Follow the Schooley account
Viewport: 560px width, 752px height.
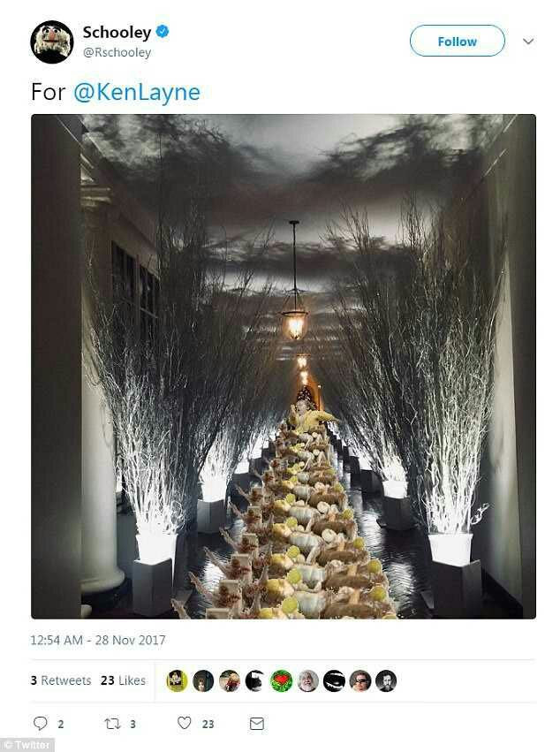tap(457, 41)
